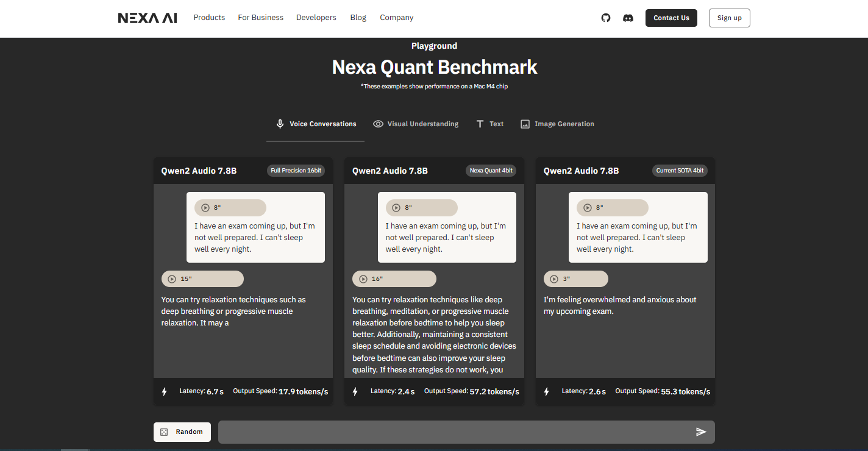Play the 16" response audio clip
This screenshot has width=868, height=451.
tap(363, 279)
